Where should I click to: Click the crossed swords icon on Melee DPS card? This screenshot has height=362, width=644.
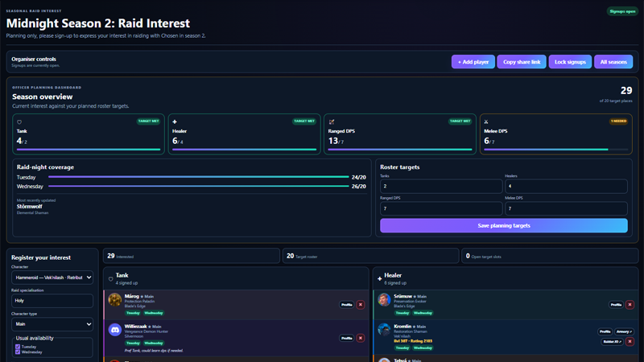click(486, 122)
